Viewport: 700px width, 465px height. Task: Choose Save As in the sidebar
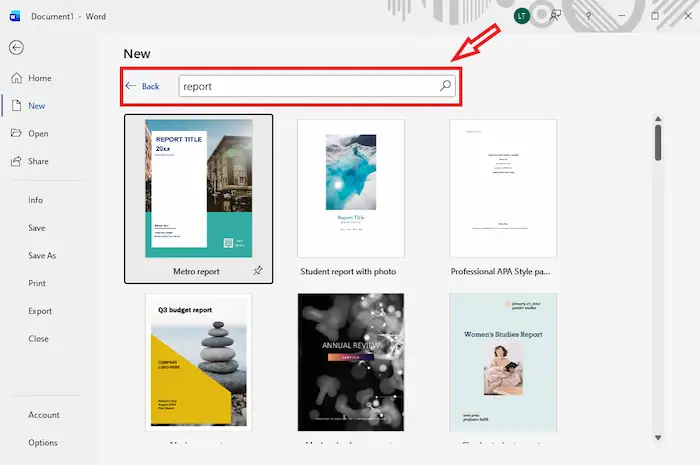point(42,255)
